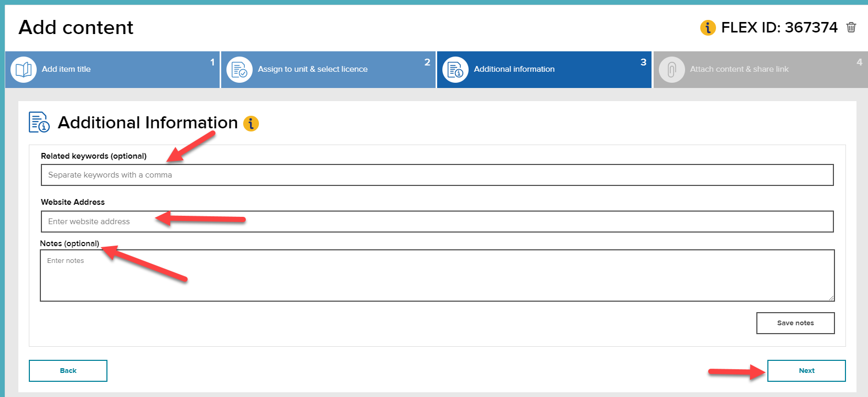Click the document checkmark icon in step 2

tap(240, 70)
